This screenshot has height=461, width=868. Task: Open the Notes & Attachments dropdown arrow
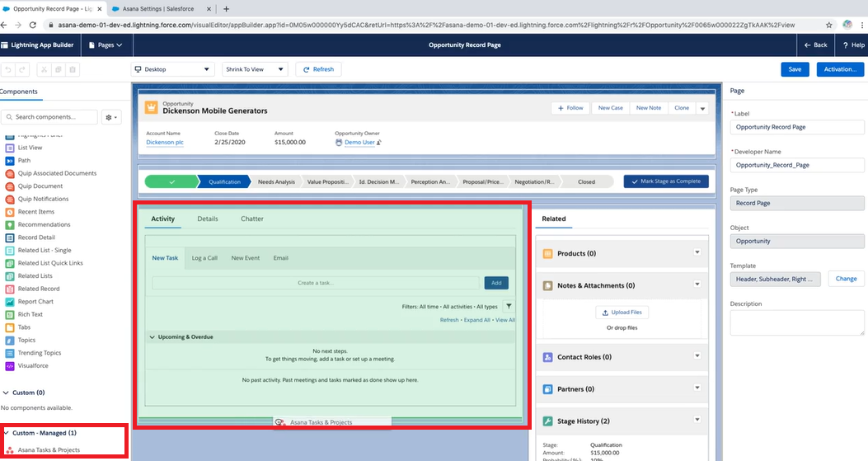(697, 285)
